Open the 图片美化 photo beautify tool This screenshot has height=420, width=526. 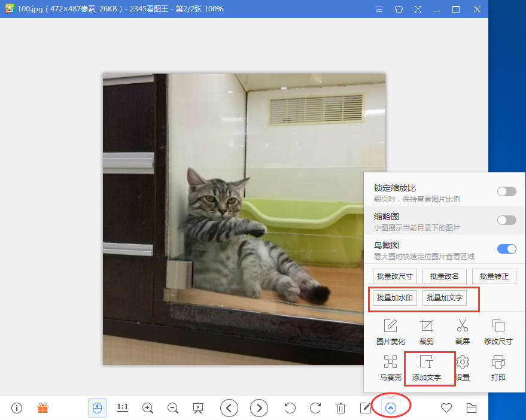(391, 332)
